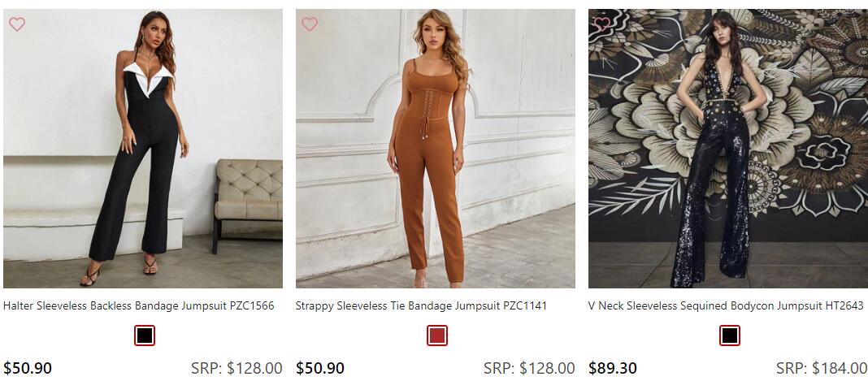Viewport: 868px width, 381px height.
Task: Click the SRP $128.00 text under Strappy Jumpsuit
Action: tap(529, 368)
